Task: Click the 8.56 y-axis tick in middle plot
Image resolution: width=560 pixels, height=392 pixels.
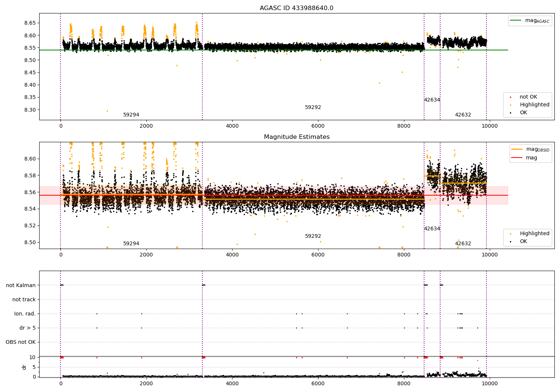Action: coord(30,192)
